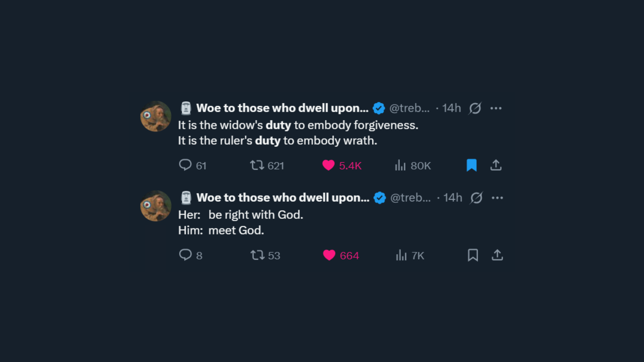The width and height of the screenshot is (644, 362).
Task: Share the 'meet God' tweet
Action: pos(497,255)
